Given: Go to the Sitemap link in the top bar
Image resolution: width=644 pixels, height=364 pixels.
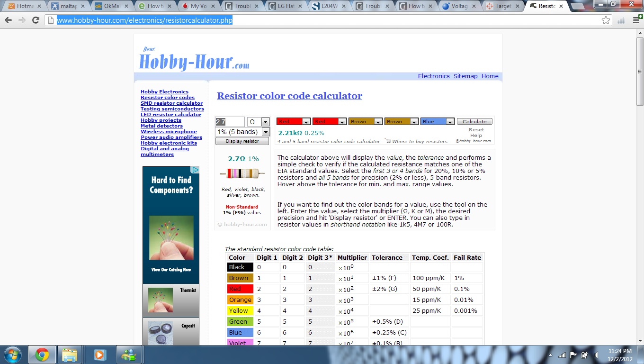Looking at the screenshot, I should [465, 76].
